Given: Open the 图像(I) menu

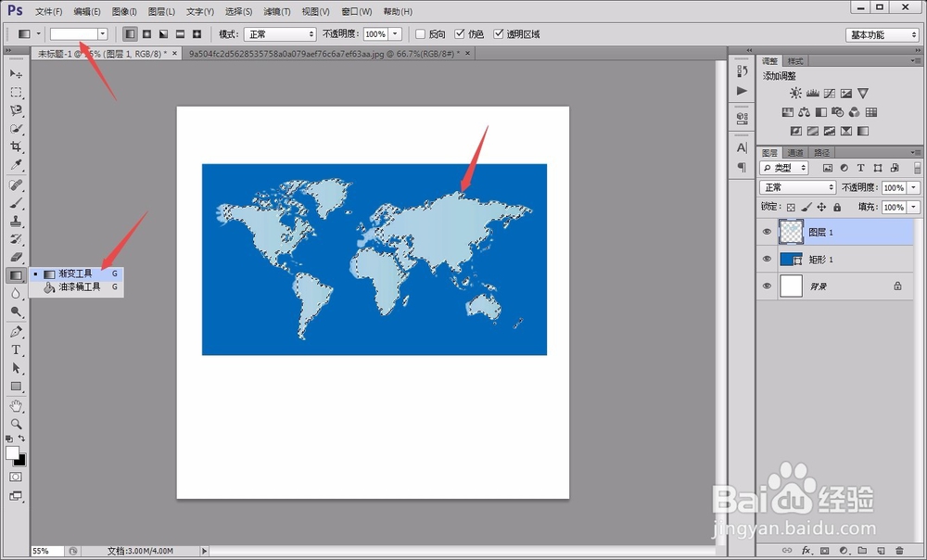Looking at the screenshot, I should tap(124, 11).
